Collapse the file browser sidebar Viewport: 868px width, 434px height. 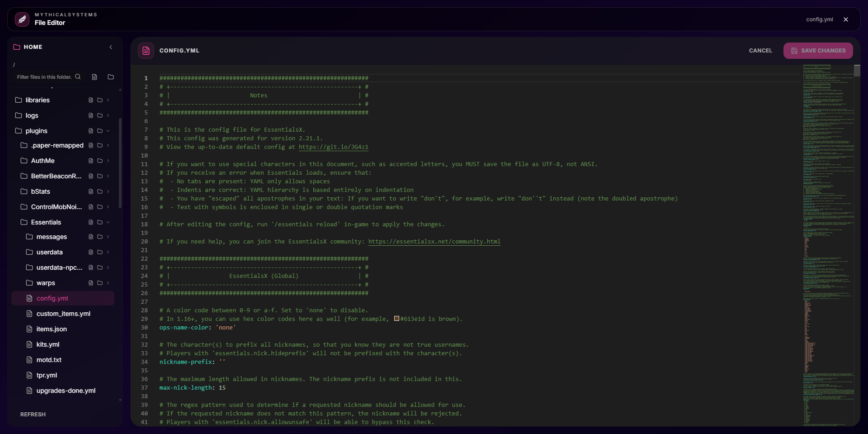pyautogui.click(x=111, y=47)
